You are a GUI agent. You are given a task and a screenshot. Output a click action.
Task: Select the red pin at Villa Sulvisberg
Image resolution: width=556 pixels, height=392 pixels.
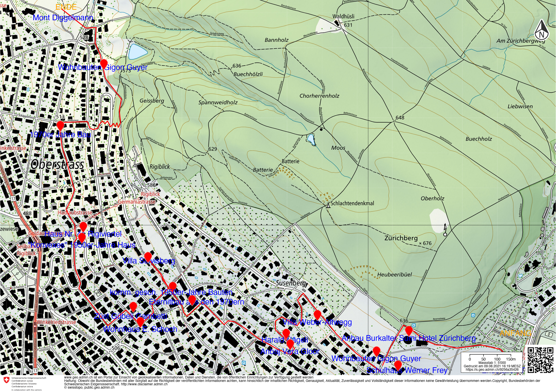pos(148,256)
